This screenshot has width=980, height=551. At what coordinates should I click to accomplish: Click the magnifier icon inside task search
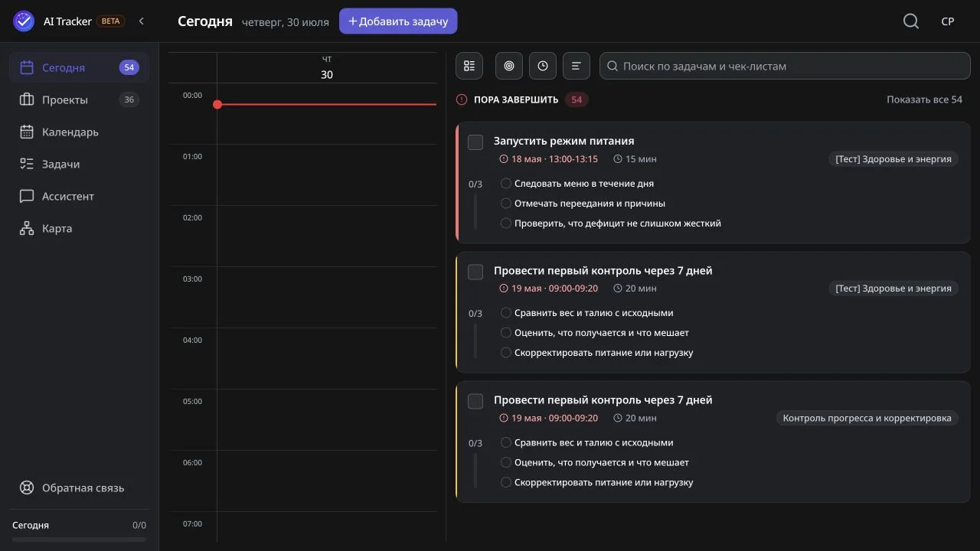point(612,66)
